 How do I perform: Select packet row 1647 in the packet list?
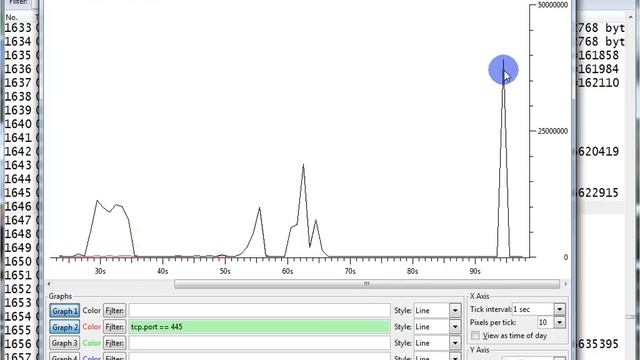[x=18, y=220]
